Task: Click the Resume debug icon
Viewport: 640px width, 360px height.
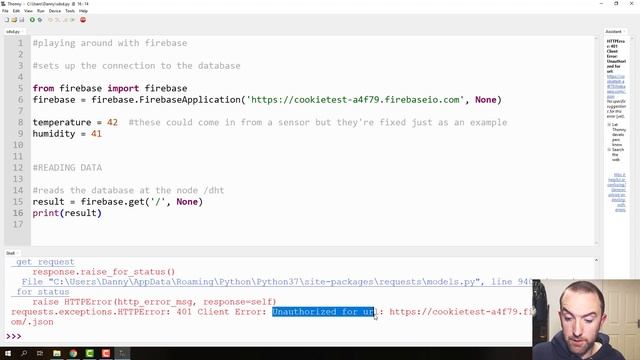Action: click(x=73, y=20)
